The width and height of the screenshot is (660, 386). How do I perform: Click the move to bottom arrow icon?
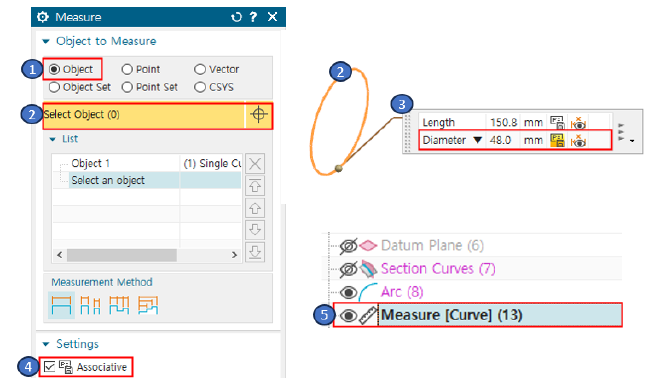[x=255, y=252]
